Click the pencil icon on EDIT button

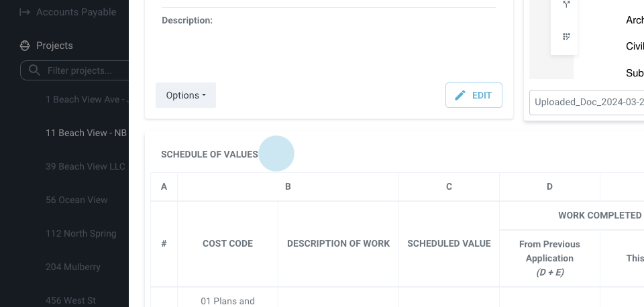(x=460, y=95)
